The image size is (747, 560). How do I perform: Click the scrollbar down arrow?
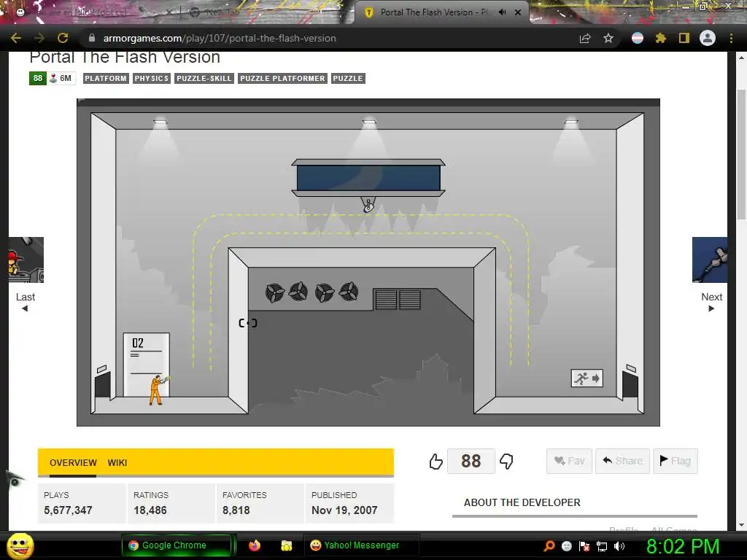click(x=741, y=525)
